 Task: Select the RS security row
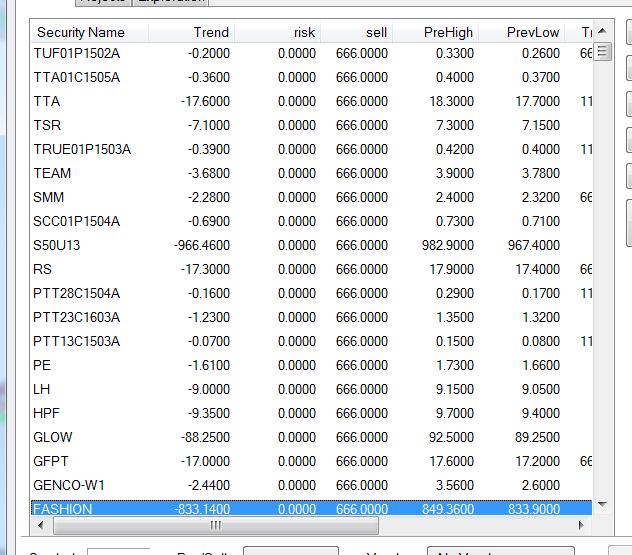pyautogui.click(x=311, y=269)
